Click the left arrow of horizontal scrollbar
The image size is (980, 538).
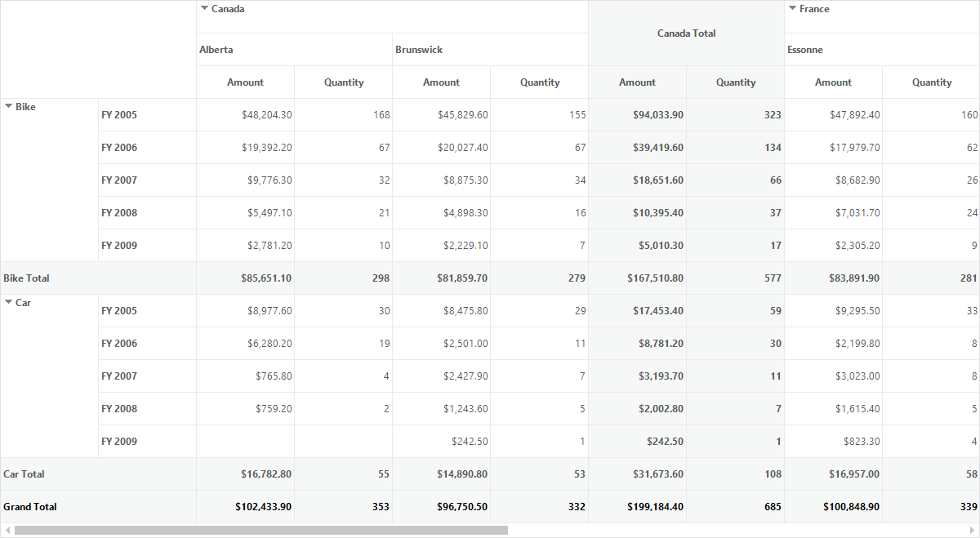coord(7,531)
